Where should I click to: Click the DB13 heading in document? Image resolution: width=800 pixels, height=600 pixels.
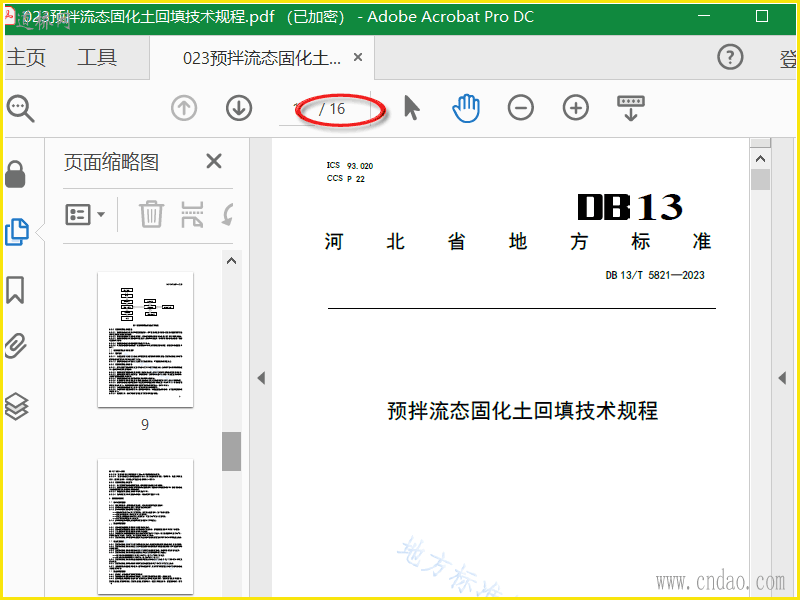tap(630, 207)
